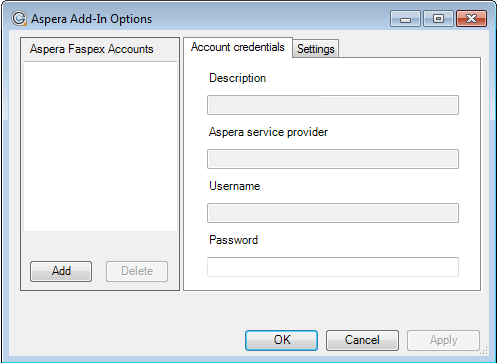
Task: Click the resize grip in window corner
Action: (484, 350)
